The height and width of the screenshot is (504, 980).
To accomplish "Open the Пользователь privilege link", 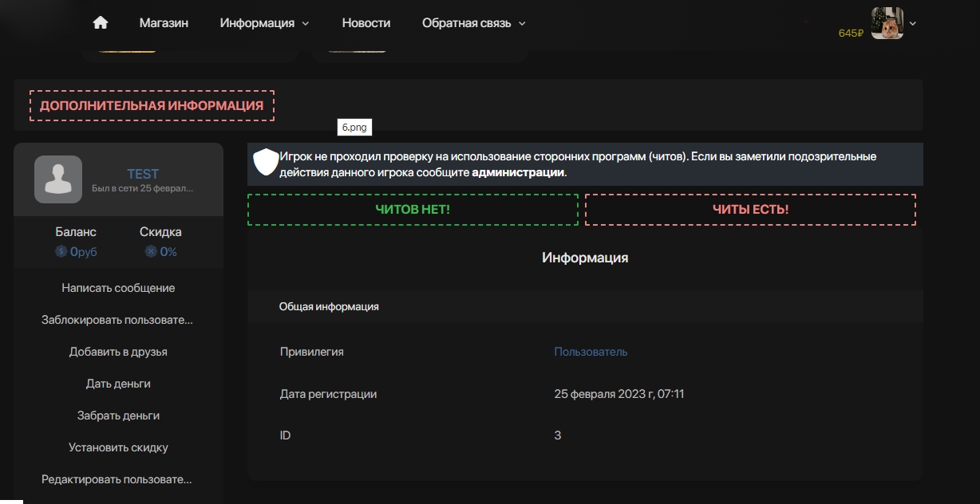I will point(591,352).
